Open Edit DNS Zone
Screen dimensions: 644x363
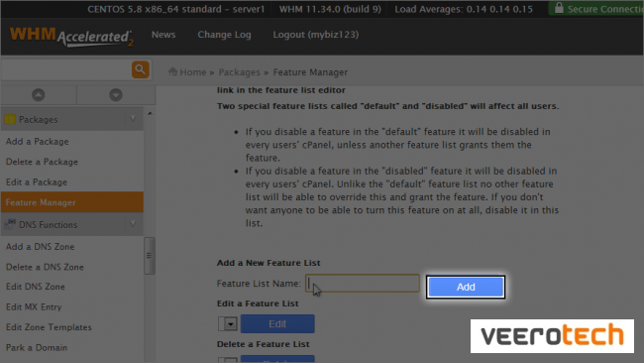click(36, 287)
